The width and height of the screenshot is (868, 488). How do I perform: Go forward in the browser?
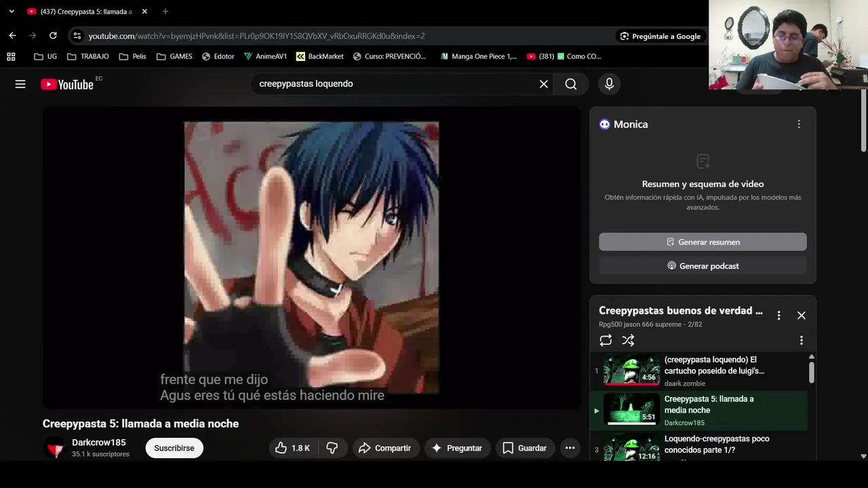point(33,36)
